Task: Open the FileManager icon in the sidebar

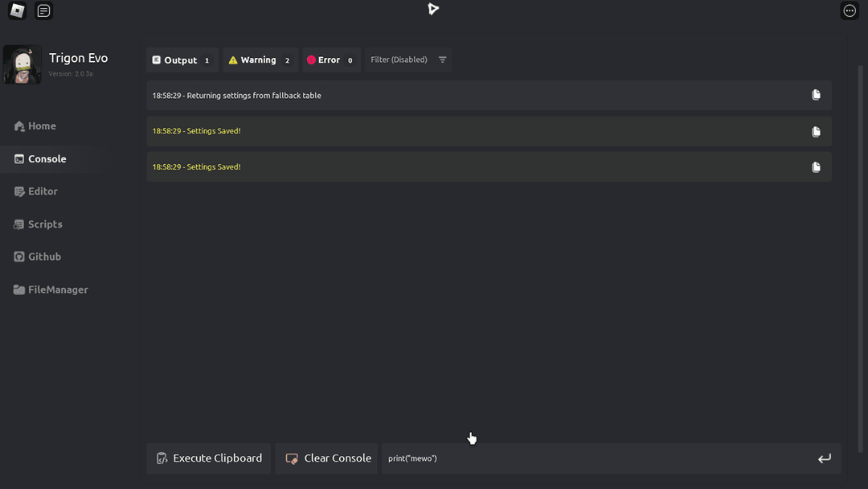Action: point(18,289)
